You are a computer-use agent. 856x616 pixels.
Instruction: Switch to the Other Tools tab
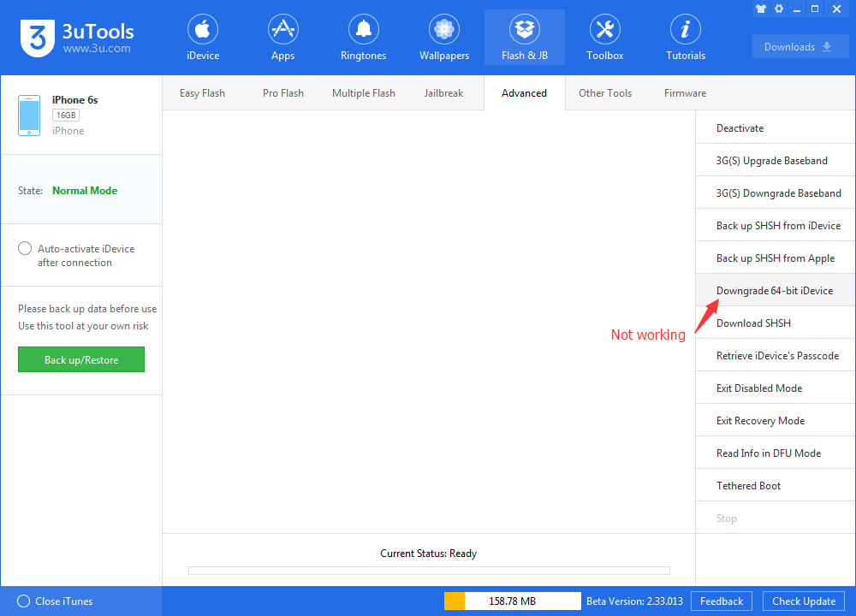click(x=605, y=93)
